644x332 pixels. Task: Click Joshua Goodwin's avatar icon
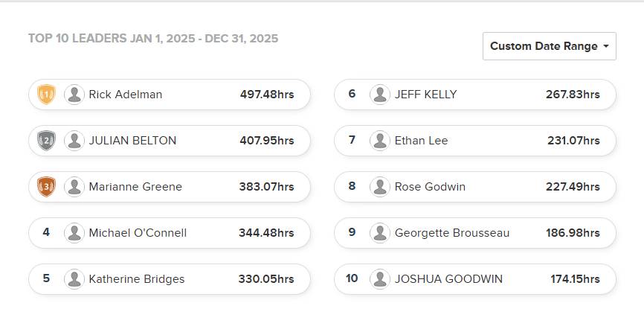click(380, 279)
